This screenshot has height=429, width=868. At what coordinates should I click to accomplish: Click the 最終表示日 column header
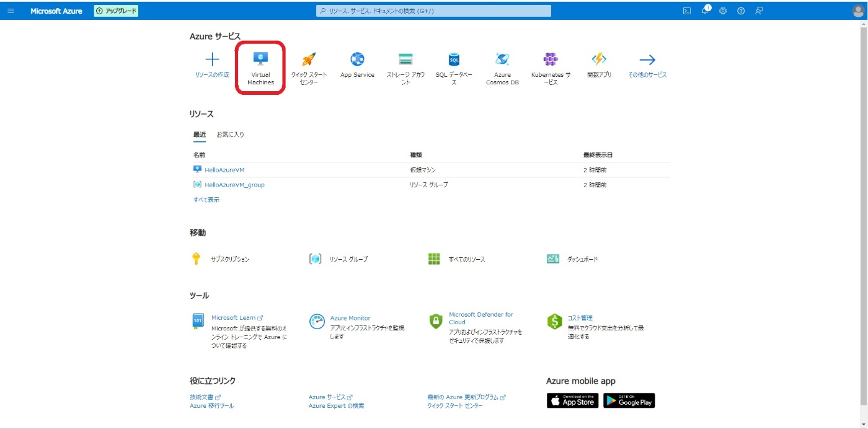tap(598, 155)
